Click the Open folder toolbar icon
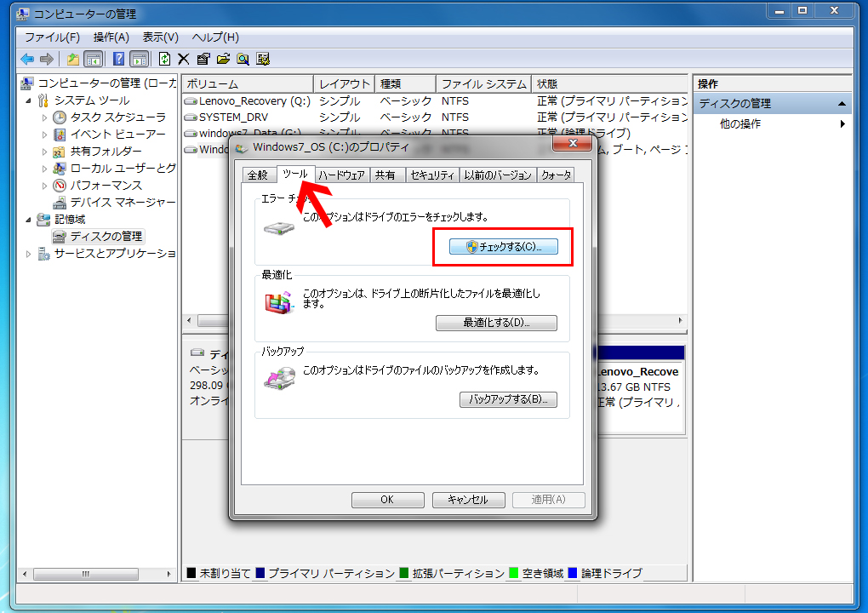Image resolution: width=868 pixels, height=613 pixels. click(x=223, y=59)
